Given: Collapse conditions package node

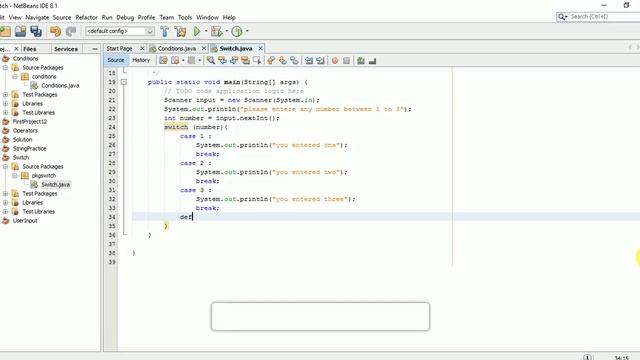Looking at the screenshot, I should (x=15, y=77).
